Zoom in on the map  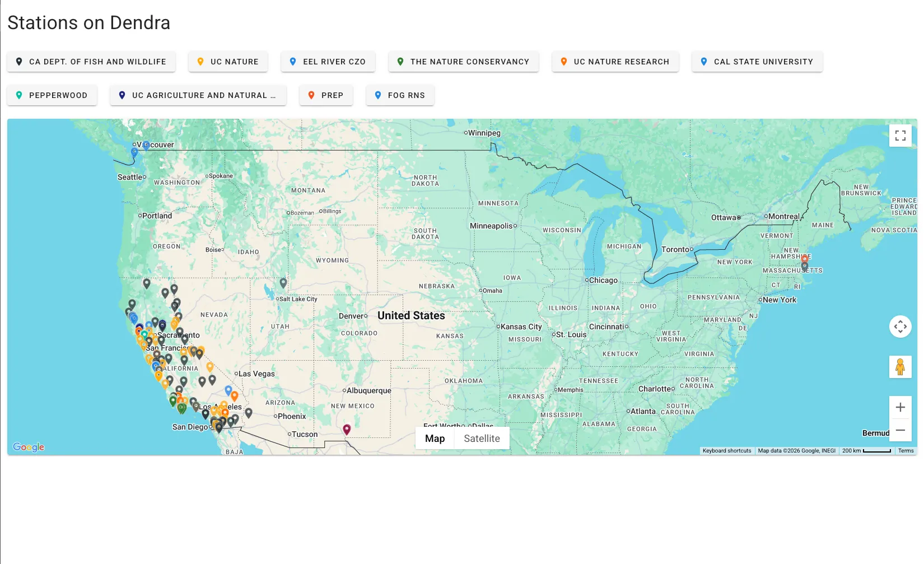tap(900, 407)
